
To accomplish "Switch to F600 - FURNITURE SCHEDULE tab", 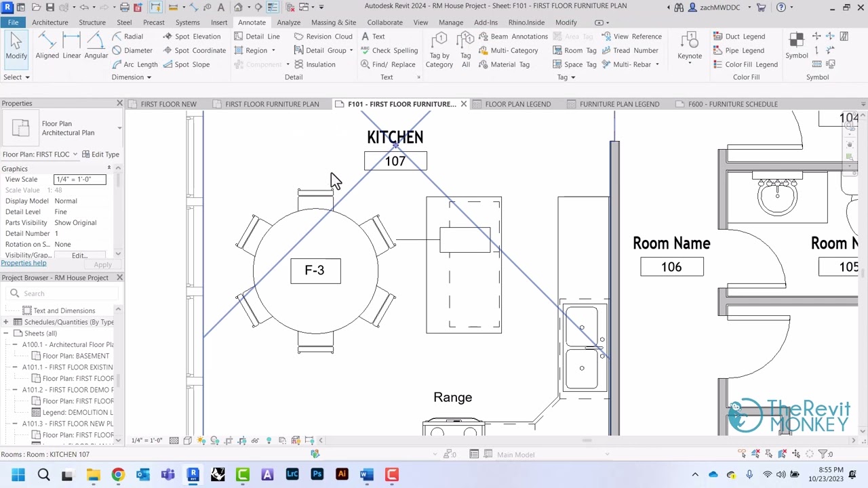I will click(x=732, y=104).
